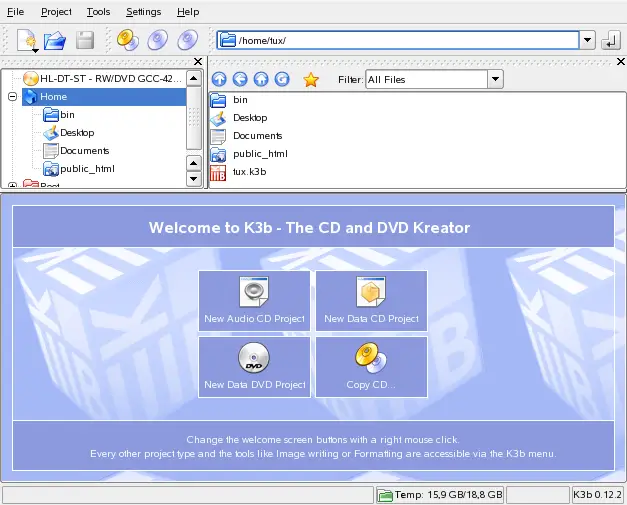
Task: Open the Copy CD tool
Action: [371, 366]
